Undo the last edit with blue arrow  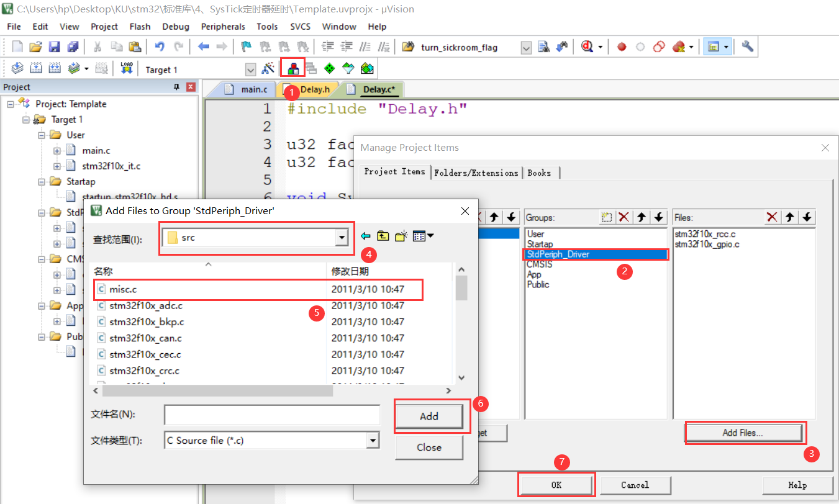(x=160, y=47)
